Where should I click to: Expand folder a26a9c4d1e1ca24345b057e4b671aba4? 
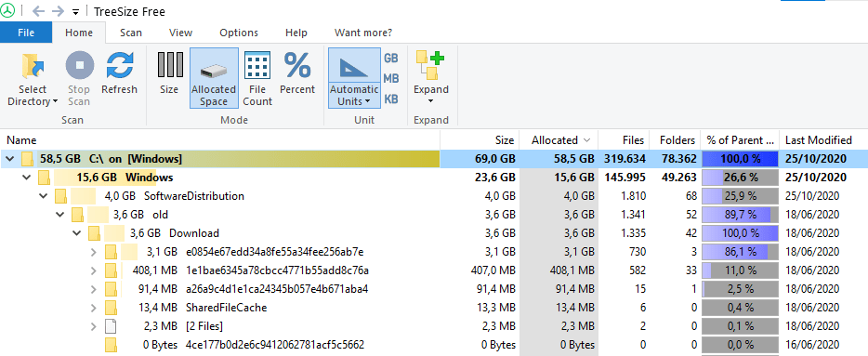(x=94, y=289)
